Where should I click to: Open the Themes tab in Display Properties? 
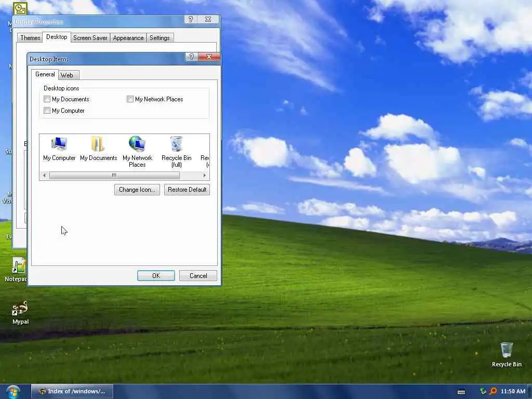point(30,37)
